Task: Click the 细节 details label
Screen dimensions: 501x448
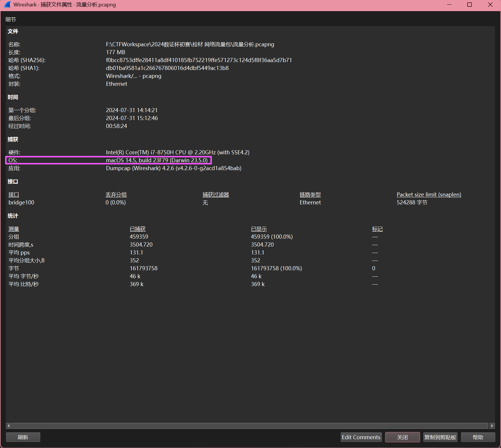Action: click(x=11, y=19)
